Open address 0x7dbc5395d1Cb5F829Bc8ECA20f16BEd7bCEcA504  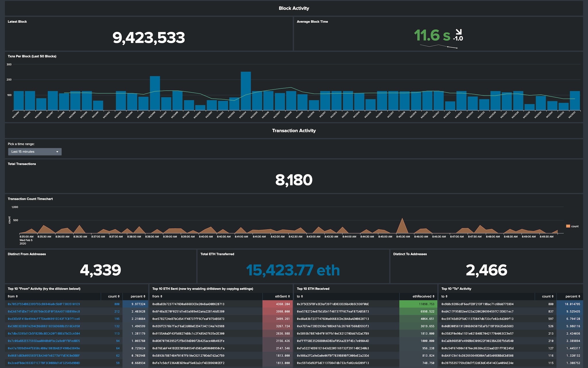tap(44, 334)
